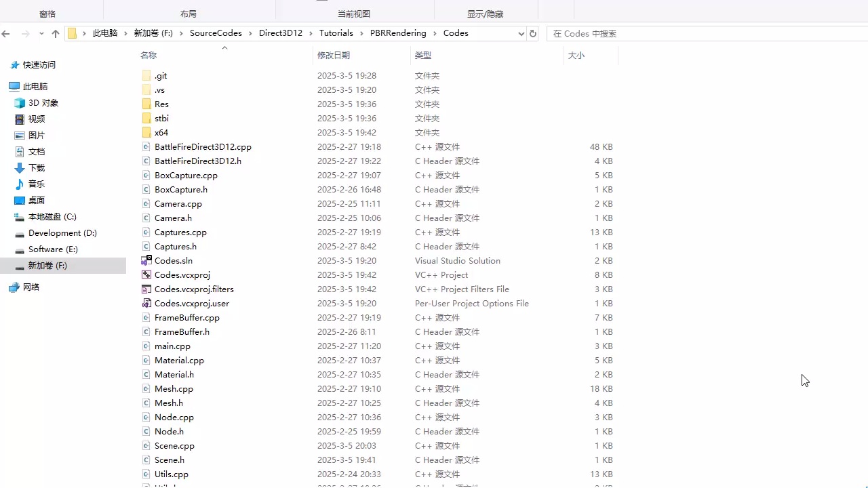The image size is (868, 488).
Task: Open the address bar history dropdown arrow
Action: click(520, 33)
